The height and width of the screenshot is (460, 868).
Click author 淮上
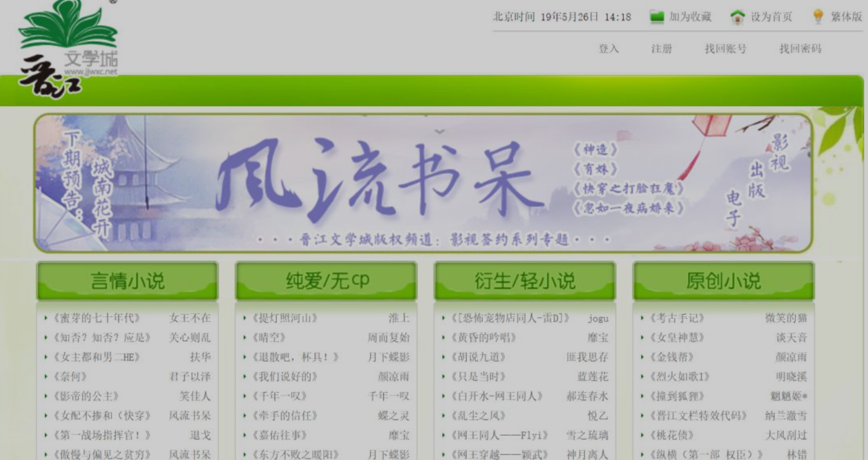pos(399,318)
